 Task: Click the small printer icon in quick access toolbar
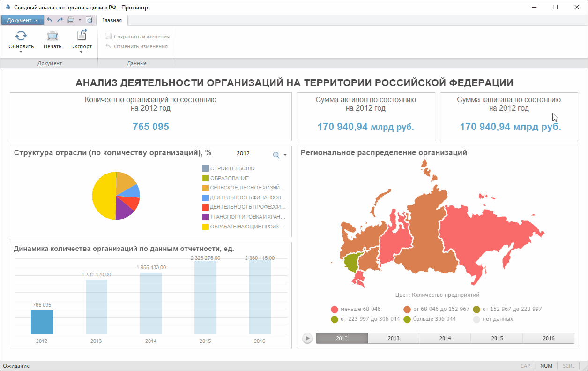click(71, 20)
